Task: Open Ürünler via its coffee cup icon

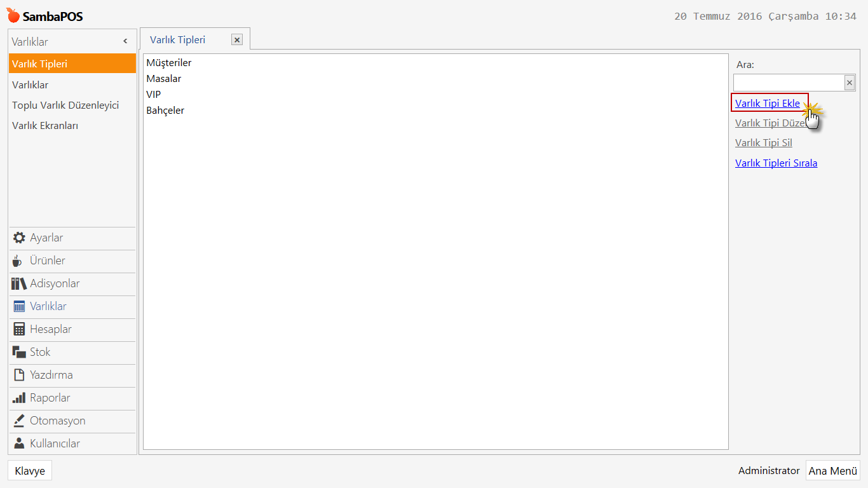Action: pyautogui.click(x=18, y=261)
